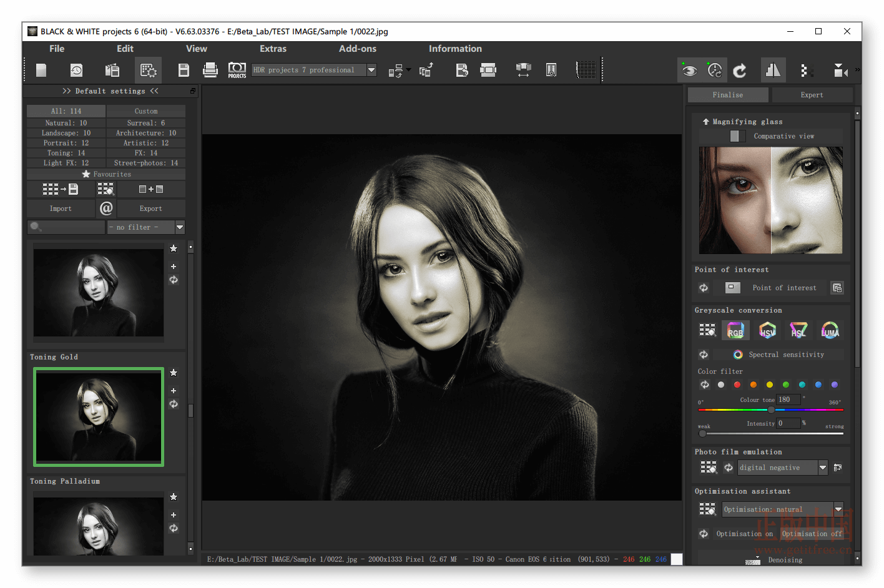Image resolution: width=884 pixels, height=588 pixels.
Task: Click Optimisation on button
Action: 744,534
